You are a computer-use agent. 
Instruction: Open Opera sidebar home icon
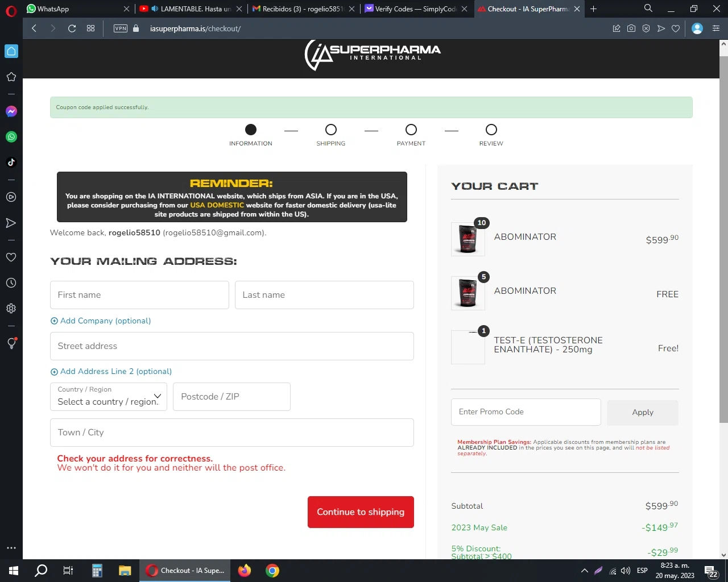pyautogui.click(x=11, y=51)
